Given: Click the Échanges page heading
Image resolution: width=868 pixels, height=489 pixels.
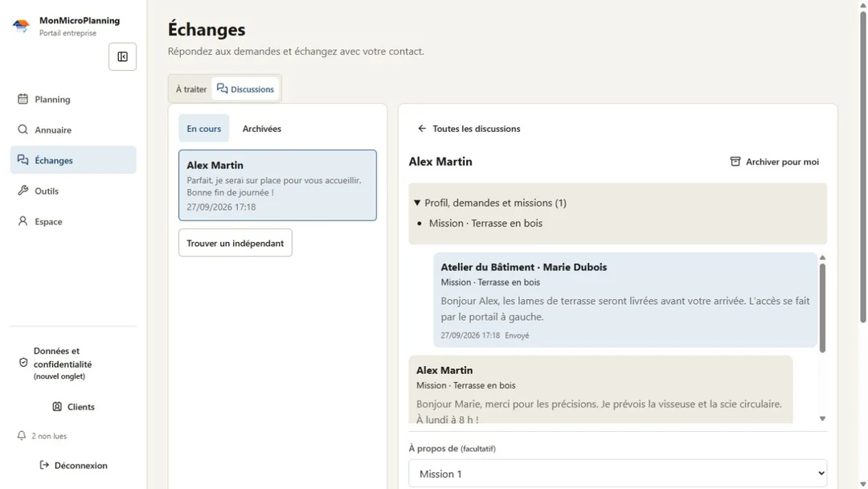Looking at the screenshot, I should pyautogui.click(x=207, y=29).
